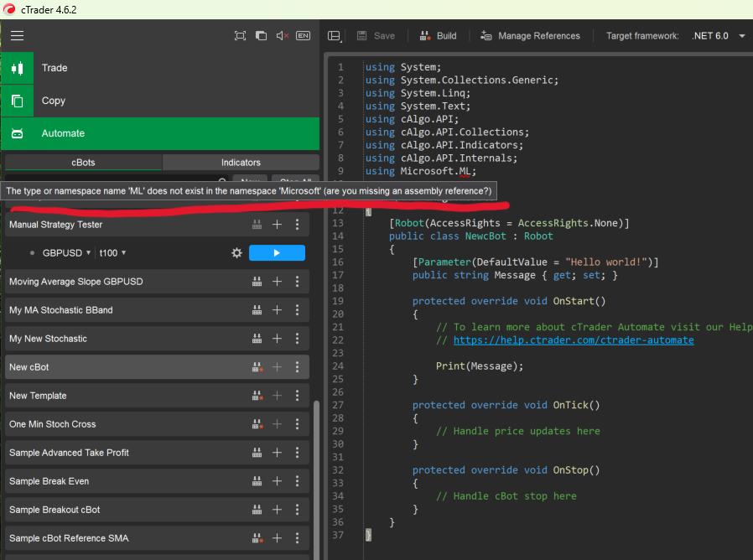Add instance to Manual Strategy Tester
This screenshot has width=753, height=560.
coord(277,225)
